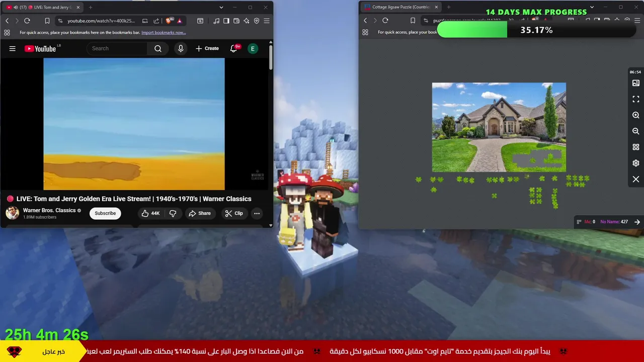Like the Tom and Jerry video
This screenshot has width=644, height=362.
150,213
